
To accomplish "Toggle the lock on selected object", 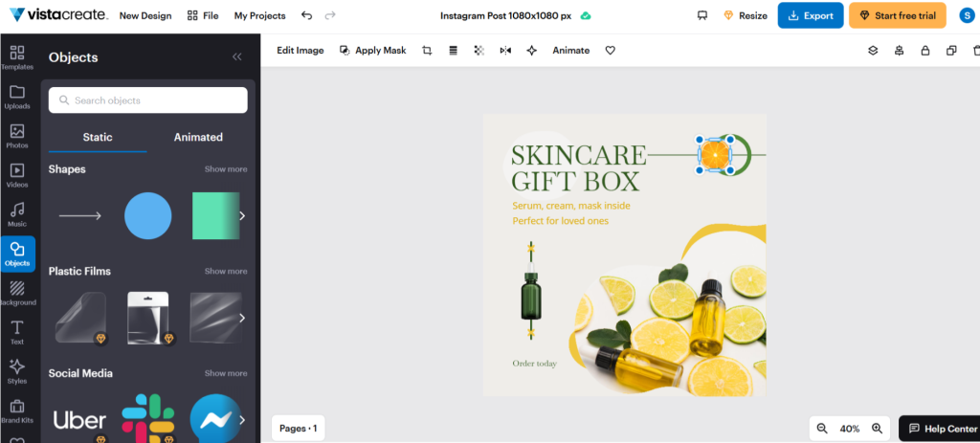I will (925, 51).
